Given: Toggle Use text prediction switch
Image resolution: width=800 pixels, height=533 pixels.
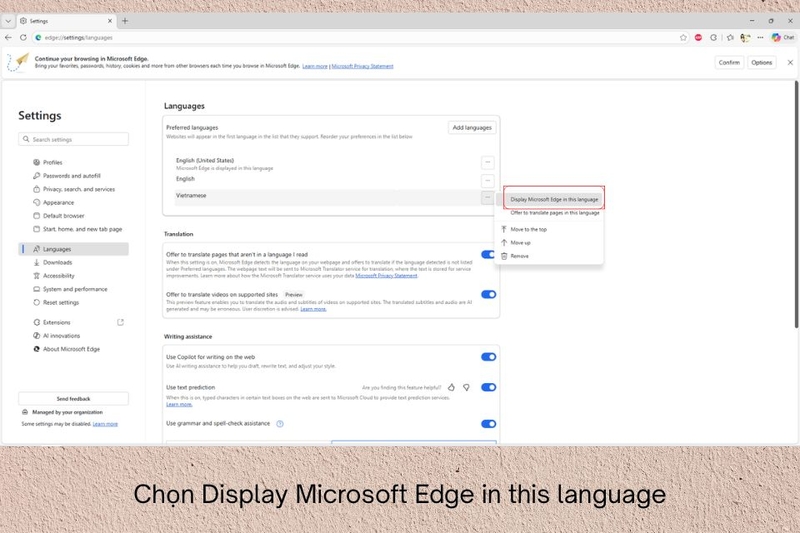Looking at the screenshot, I should click(x=488, y=388).
